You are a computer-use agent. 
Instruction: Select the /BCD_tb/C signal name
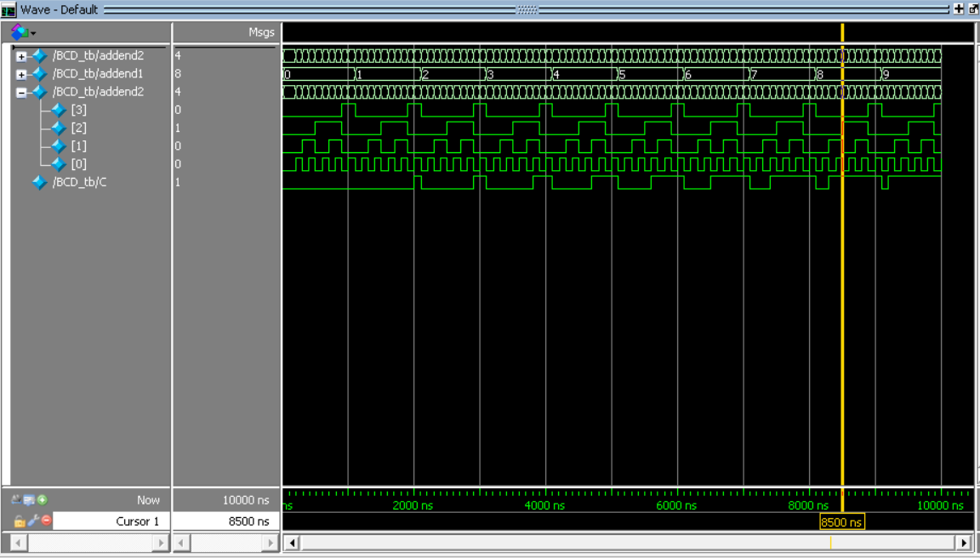point(79,182)
